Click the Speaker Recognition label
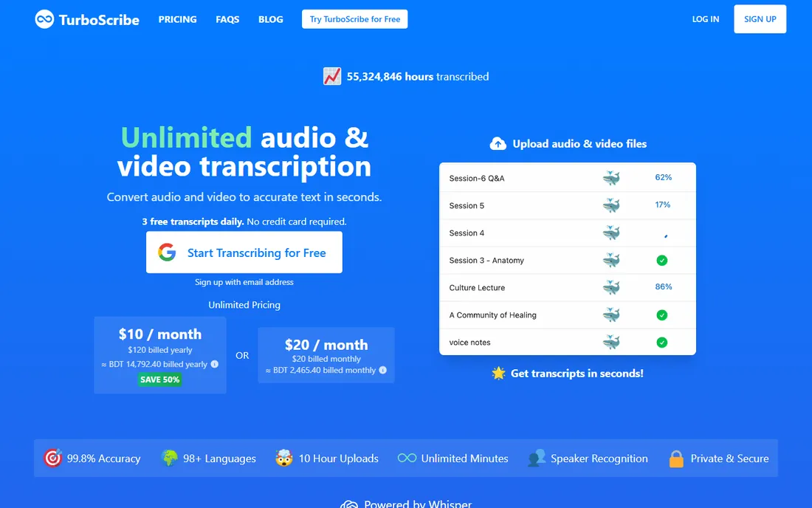Image resolution: width=812 pixels, height=508 pixels. (599, 459)
